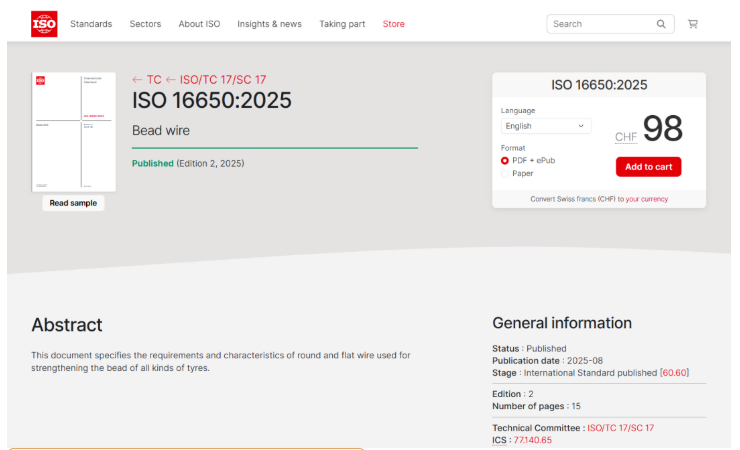The height and width of the screenshot is (450, 740).
Task: Open the Standards menu
Action: point(91,24)
